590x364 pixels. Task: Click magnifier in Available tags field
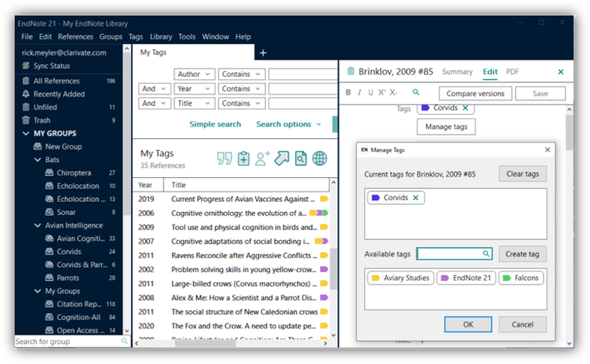[x=486, y=254]
